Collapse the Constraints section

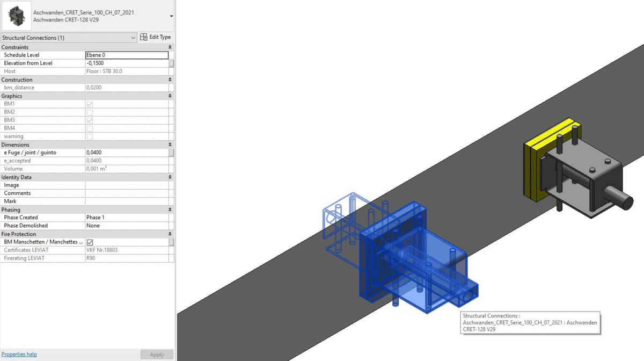(x=170, y=47)
